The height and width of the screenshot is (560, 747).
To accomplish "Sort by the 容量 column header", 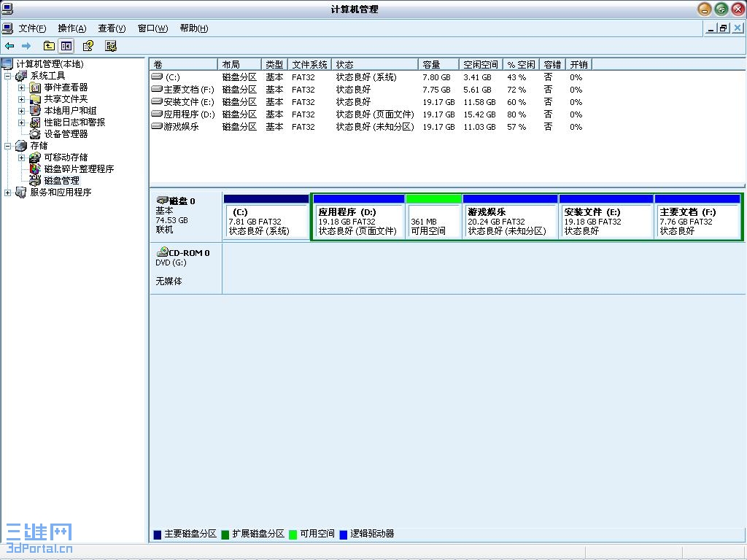I will [x=438, y=64].
